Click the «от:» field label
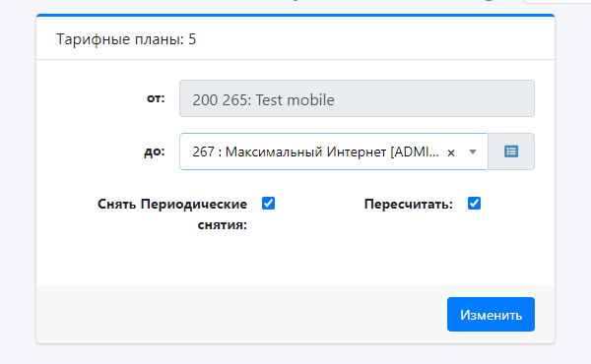 [156, 98]
